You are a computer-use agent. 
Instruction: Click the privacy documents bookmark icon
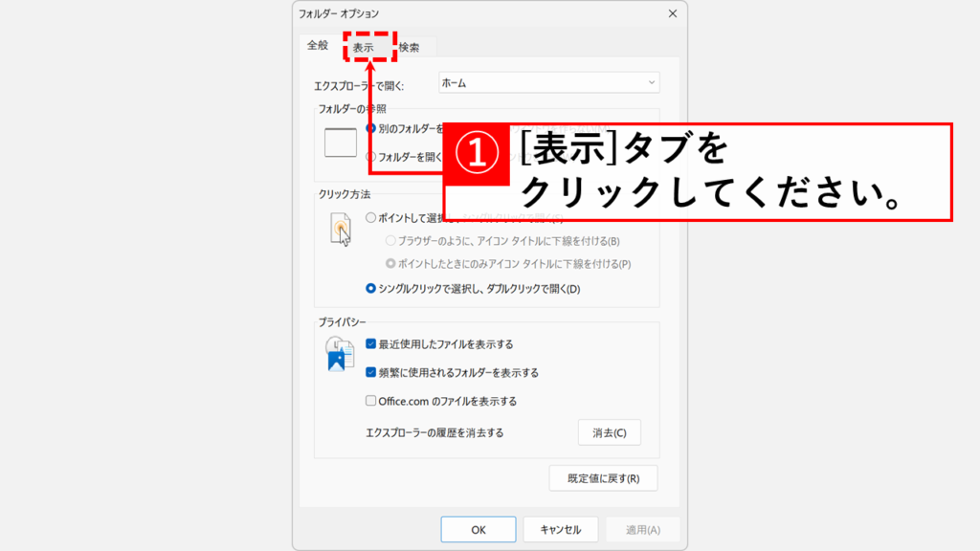tap(340, 354)
